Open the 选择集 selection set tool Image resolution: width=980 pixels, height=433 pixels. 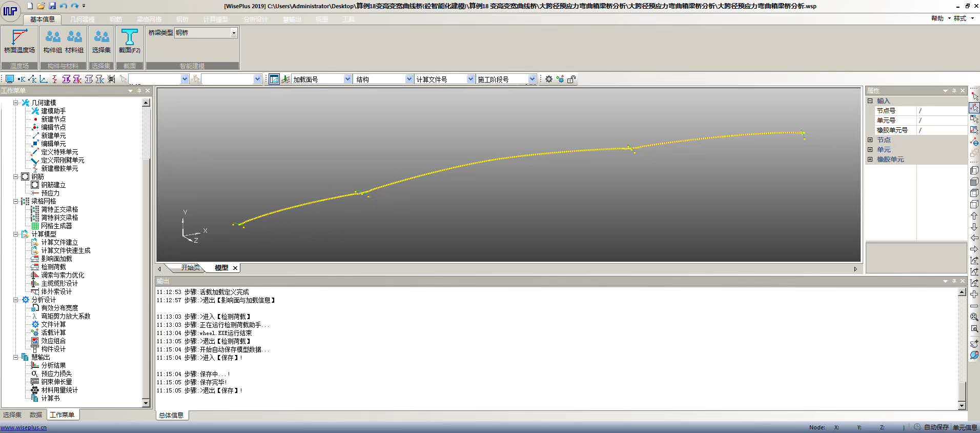click(x=101, y=42)
